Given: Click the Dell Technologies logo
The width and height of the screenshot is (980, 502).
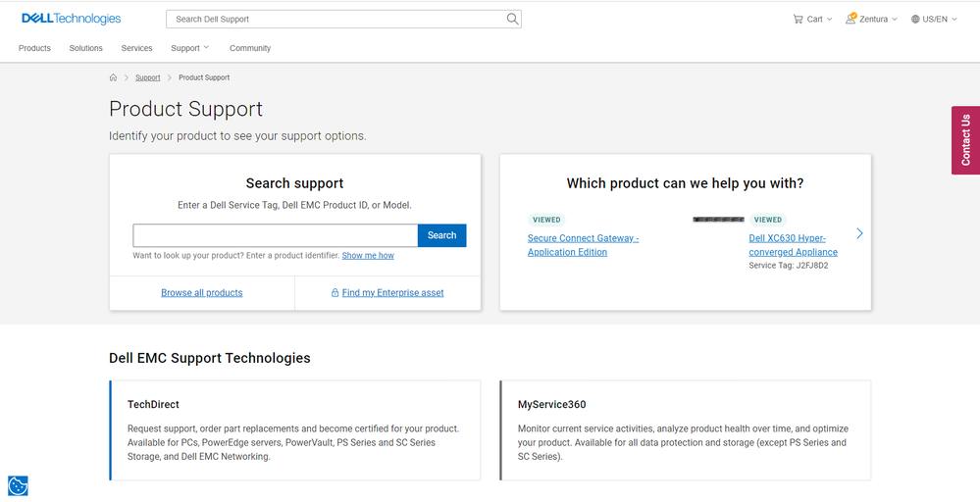Looking at the screenshot, I should click(72, 19).
